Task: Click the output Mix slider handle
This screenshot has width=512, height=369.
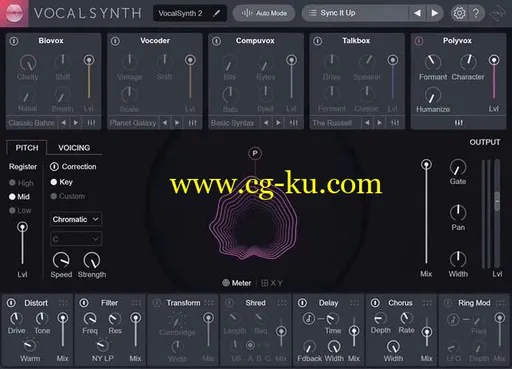Action: coord(426,165)
